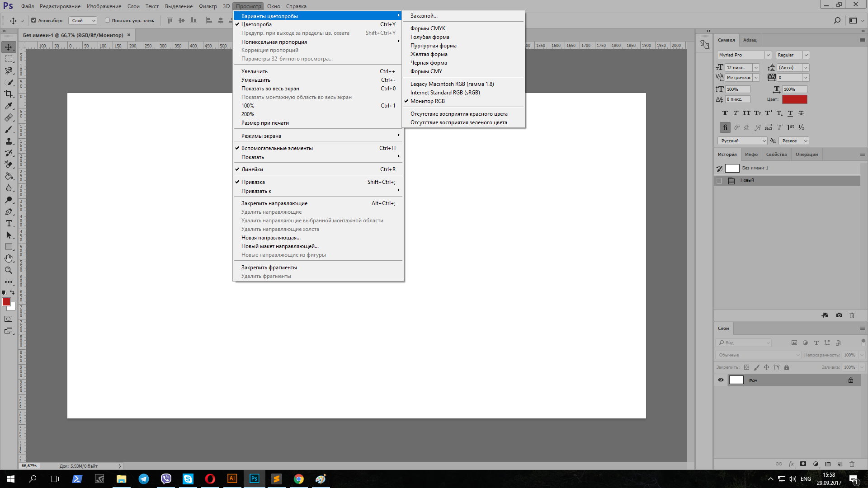Toggle the Auto-Select (Автовыбор) checkbox
This screenshot has width=868, height=488.
click(x=34, y=20)
